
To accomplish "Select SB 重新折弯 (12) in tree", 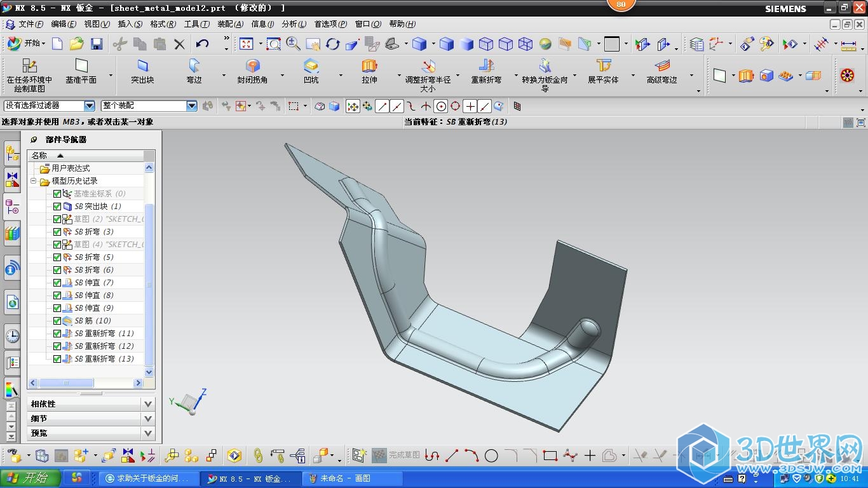I will click(104, 346).
